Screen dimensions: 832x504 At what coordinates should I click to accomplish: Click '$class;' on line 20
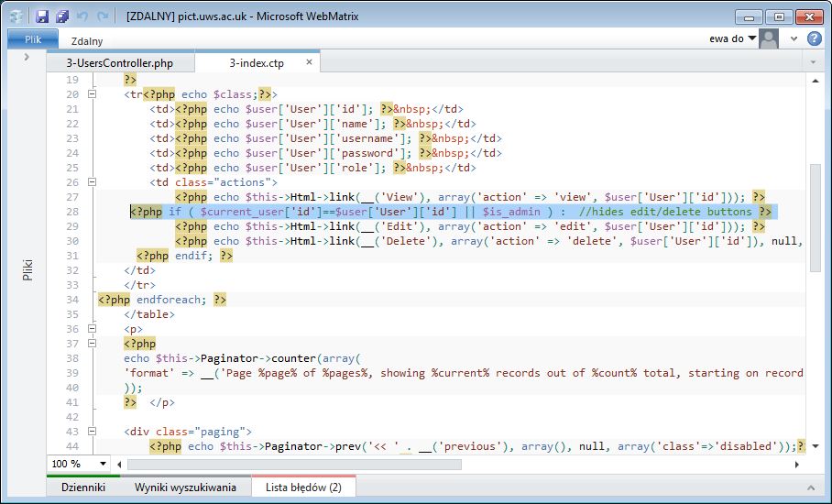tap(235, 94)
